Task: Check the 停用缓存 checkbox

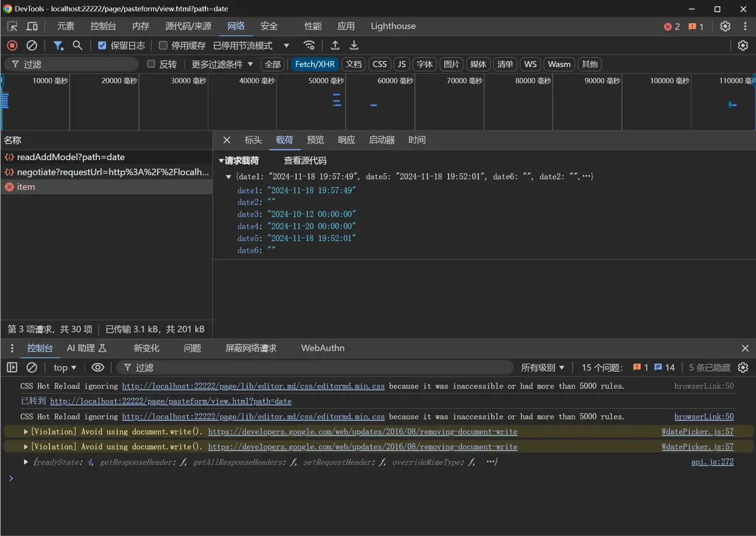Action: [x=163, y=46]
